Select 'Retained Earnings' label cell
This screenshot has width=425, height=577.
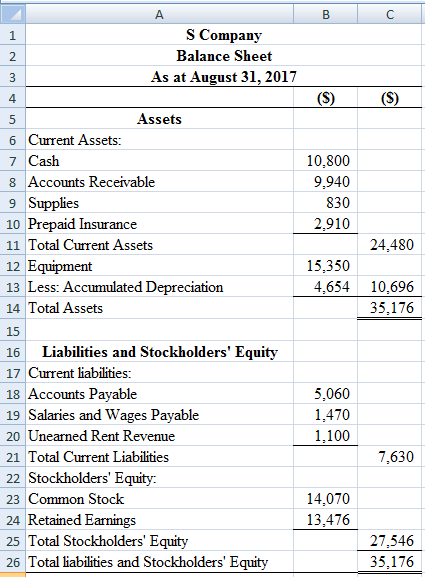click(159, 520)
